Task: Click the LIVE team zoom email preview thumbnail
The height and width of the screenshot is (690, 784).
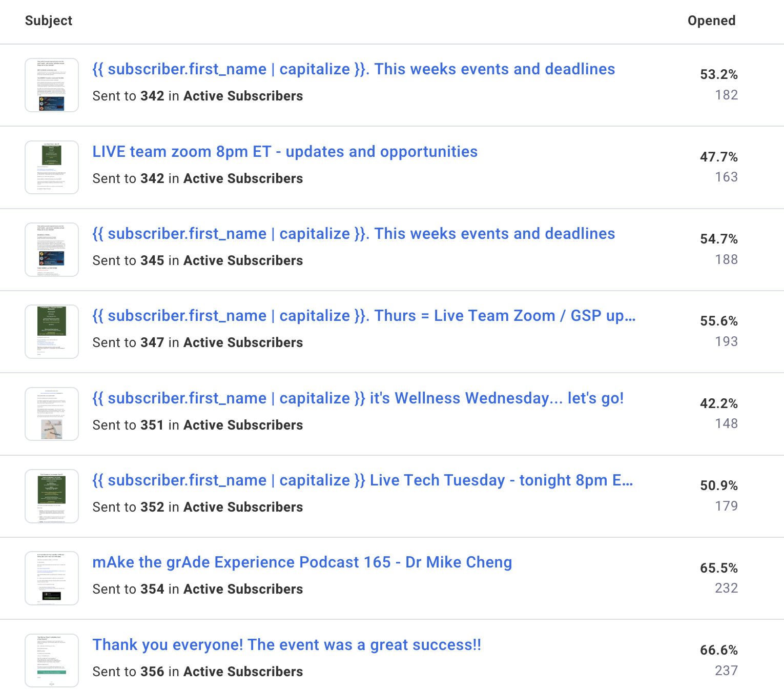Action: 51,167
